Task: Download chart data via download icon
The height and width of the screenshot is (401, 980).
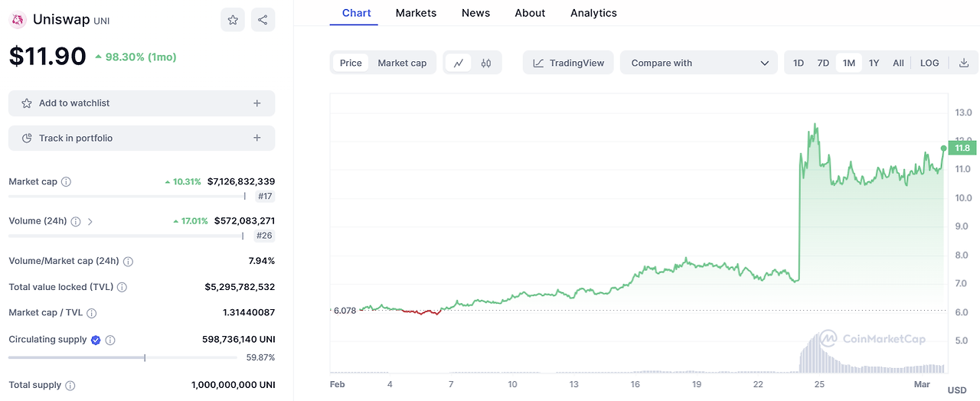Action: (964, 63)
